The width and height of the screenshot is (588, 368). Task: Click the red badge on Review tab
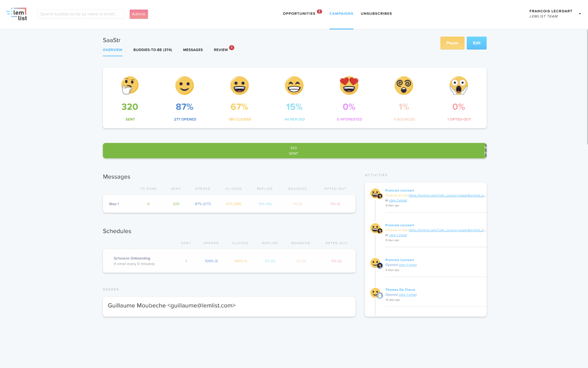[232, 47]
